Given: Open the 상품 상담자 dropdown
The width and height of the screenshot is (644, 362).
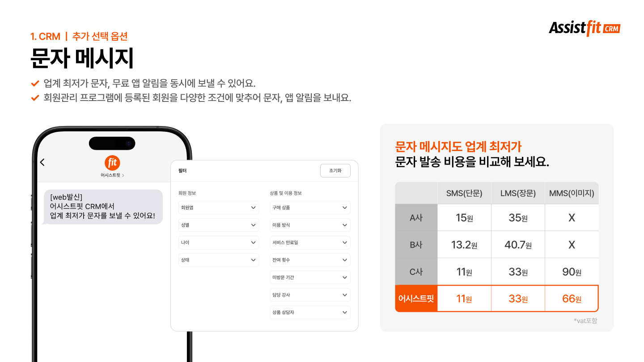Looking at the screenshot, I should pyautogui.click(x=309, y=312).
